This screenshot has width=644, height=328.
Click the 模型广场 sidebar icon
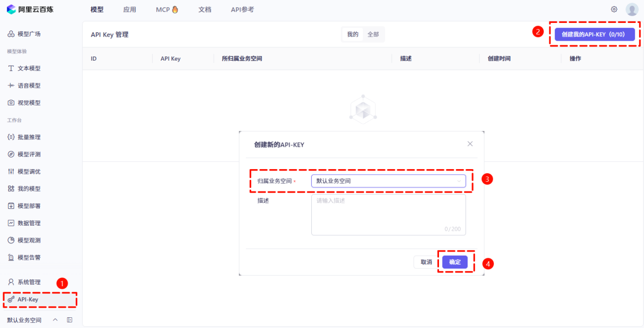(x=11, y=34)
